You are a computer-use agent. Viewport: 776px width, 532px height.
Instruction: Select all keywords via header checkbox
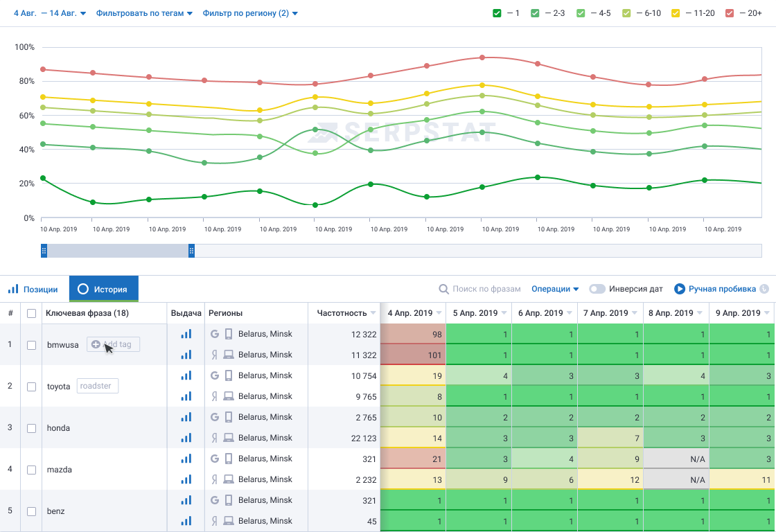[x=31, y=313]
